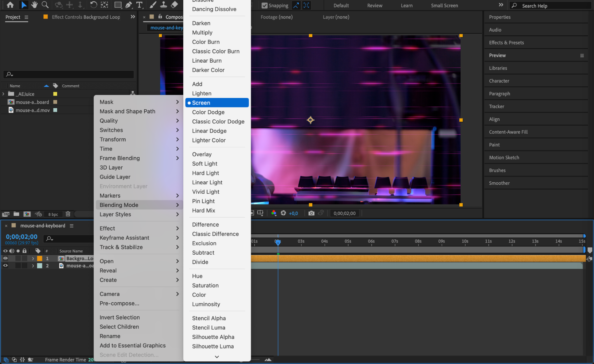Select the Clone Stamp tool
This screenshot has height=364, width=594.
click(163, 5)
